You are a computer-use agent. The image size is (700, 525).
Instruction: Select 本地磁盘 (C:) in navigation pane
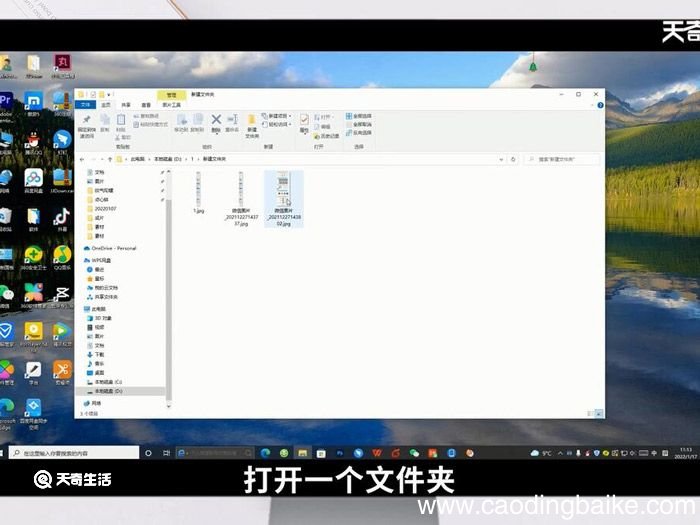point(104,382)
